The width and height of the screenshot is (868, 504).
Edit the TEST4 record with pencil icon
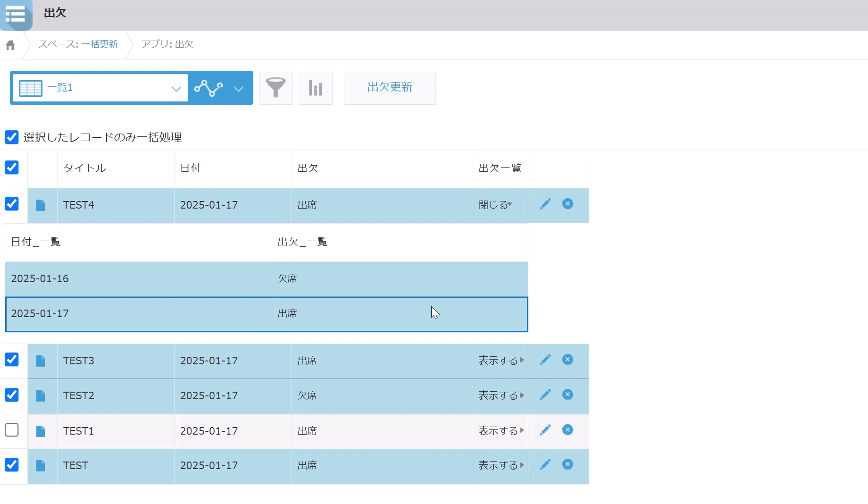pos(545,204)
